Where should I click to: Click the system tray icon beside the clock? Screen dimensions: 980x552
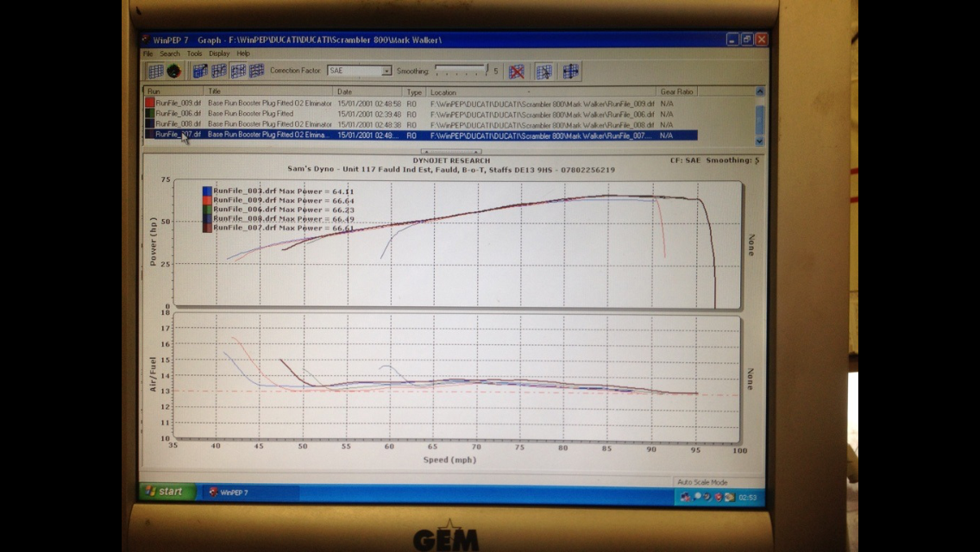(727, 497)
